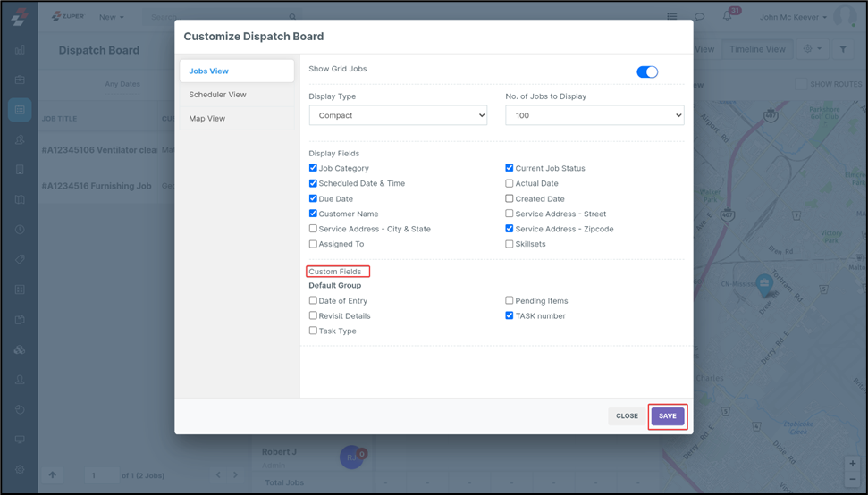Click the Save button
Image resolution: width=868 pixels, height=495 pixels.
(667, 416)
